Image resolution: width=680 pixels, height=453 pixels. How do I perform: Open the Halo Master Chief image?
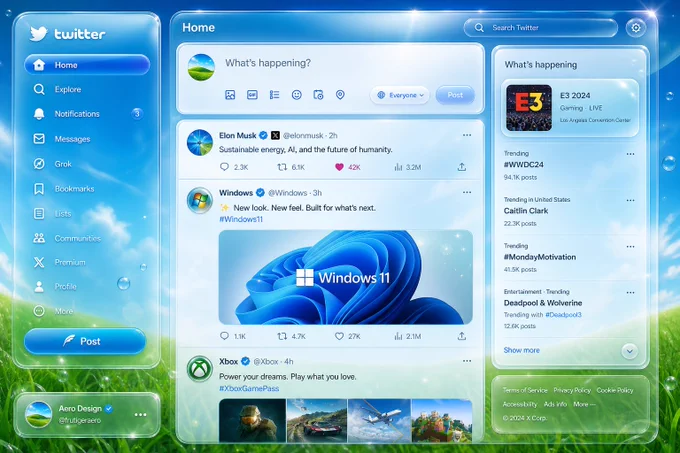tap(252, 421)
